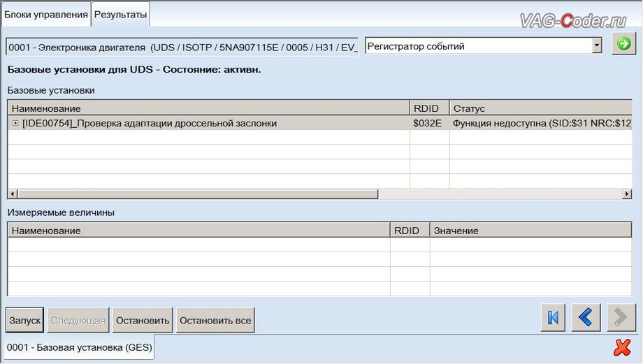Image resolution: width=643 pixels, height=364 pixels.
Task: Click RDID header in Измеряемые величины table
Action: click(x=410, y=231)
